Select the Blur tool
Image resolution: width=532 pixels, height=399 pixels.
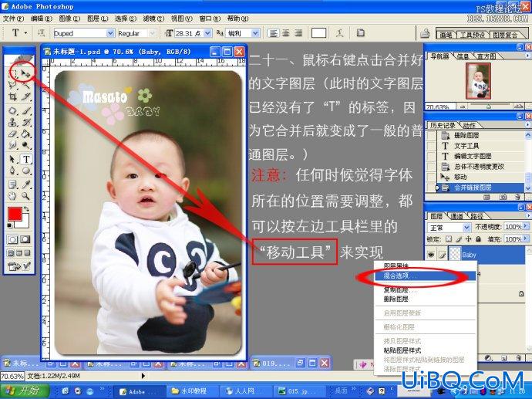[13, 145]
